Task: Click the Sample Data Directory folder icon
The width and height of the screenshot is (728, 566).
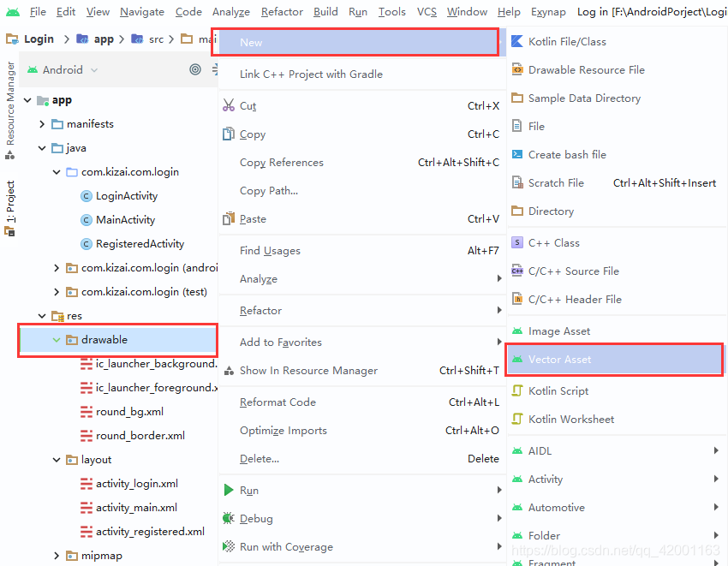Action: point(517,98)
